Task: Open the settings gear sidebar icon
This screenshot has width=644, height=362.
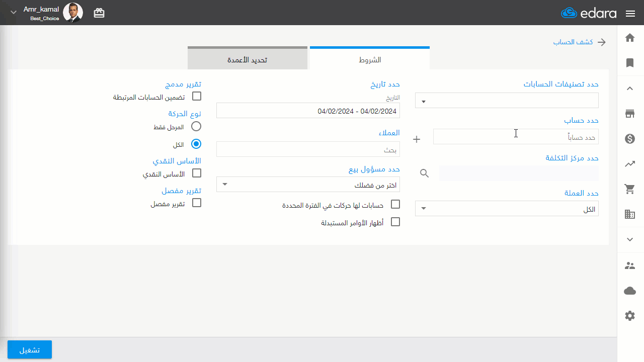Action: [630, 316]
